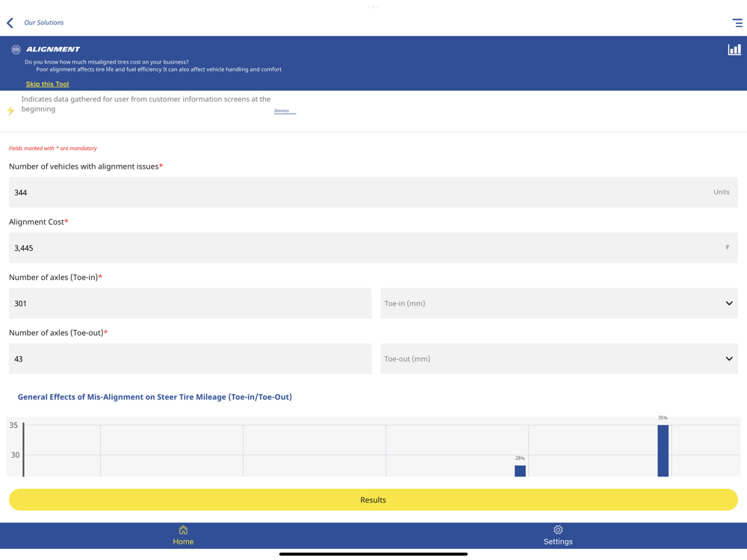Click the yellow lightning bolt icon

coord(10,111)
